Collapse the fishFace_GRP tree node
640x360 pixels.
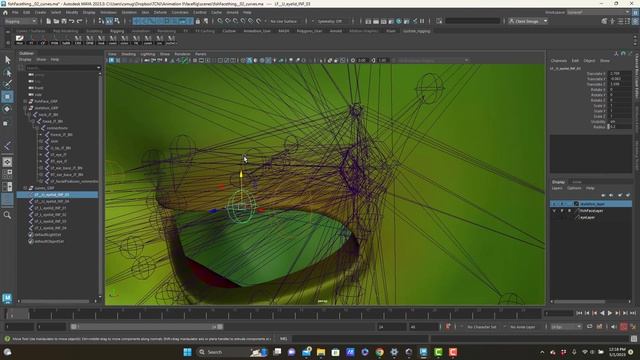(x=25, y=101)
